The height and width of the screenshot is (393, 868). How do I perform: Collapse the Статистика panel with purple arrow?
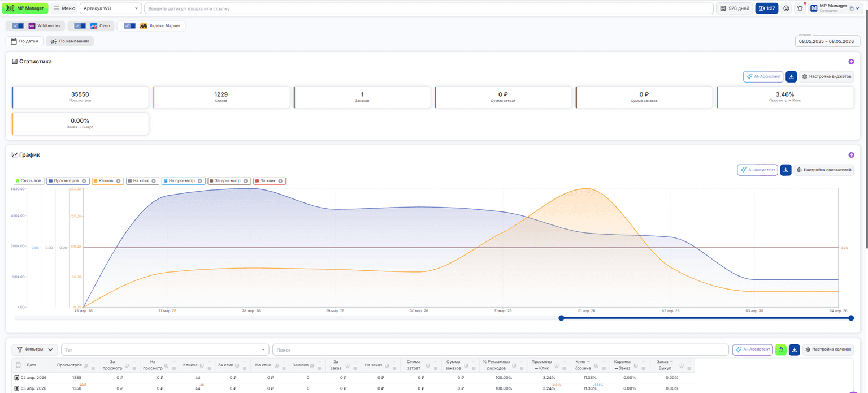tap(851, 62)
